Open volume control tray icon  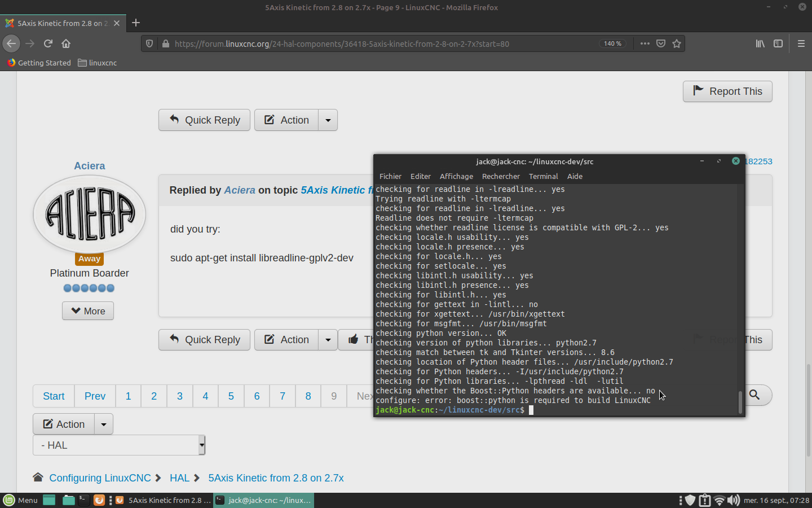coord(734,500)
